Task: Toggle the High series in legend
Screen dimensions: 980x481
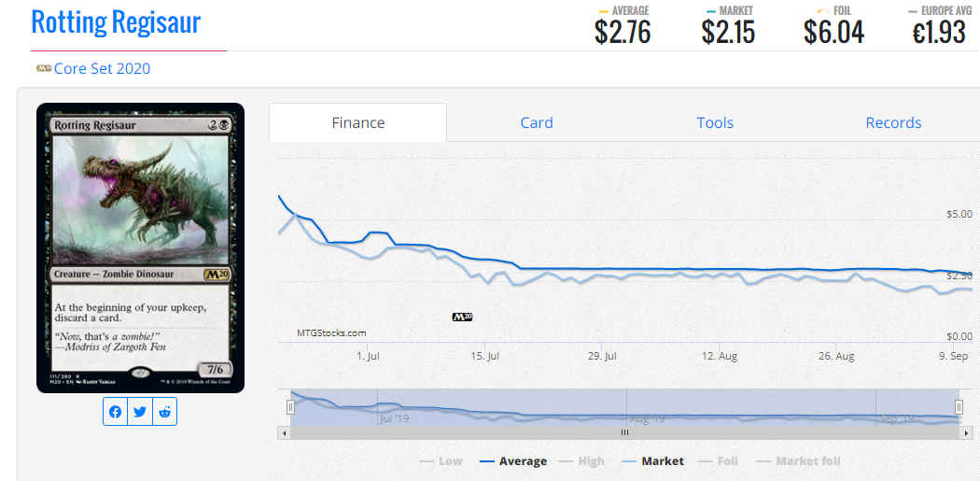Action: point(581,461)
